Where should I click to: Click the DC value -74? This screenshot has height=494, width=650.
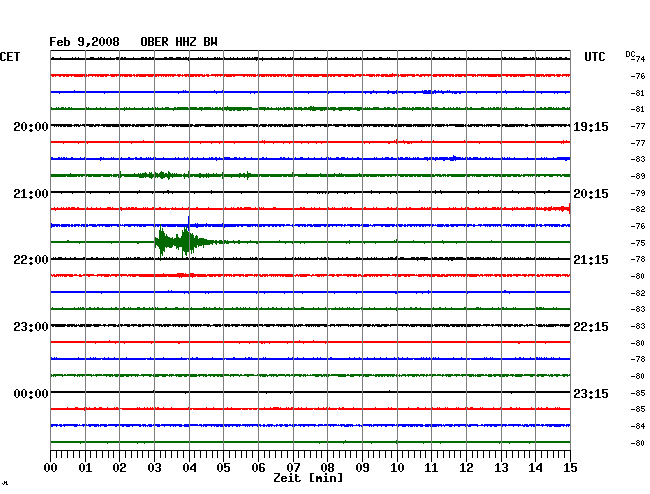638,59
